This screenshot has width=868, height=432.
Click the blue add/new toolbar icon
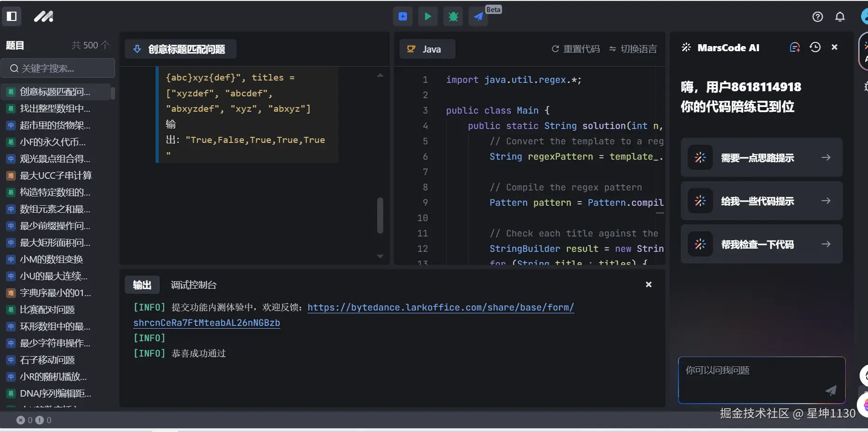pyautogui.click(x=403, y=17)
